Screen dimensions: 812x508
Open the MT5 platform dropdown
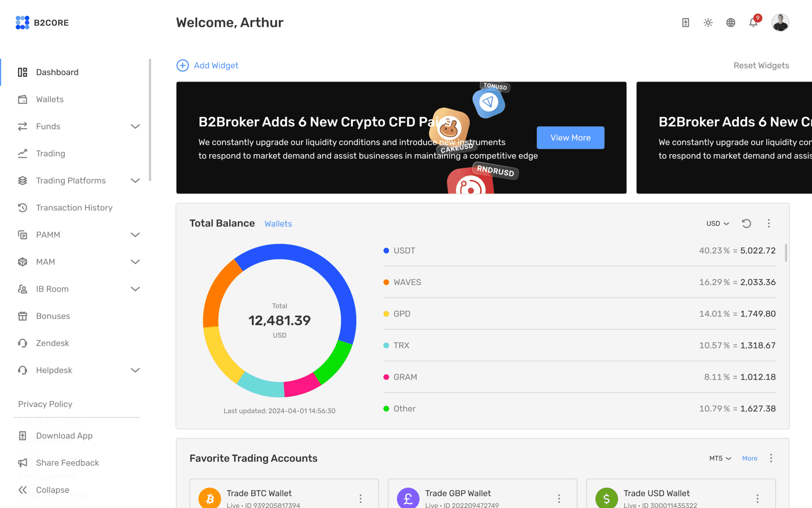pyautogui.click(x=720, y=458)
